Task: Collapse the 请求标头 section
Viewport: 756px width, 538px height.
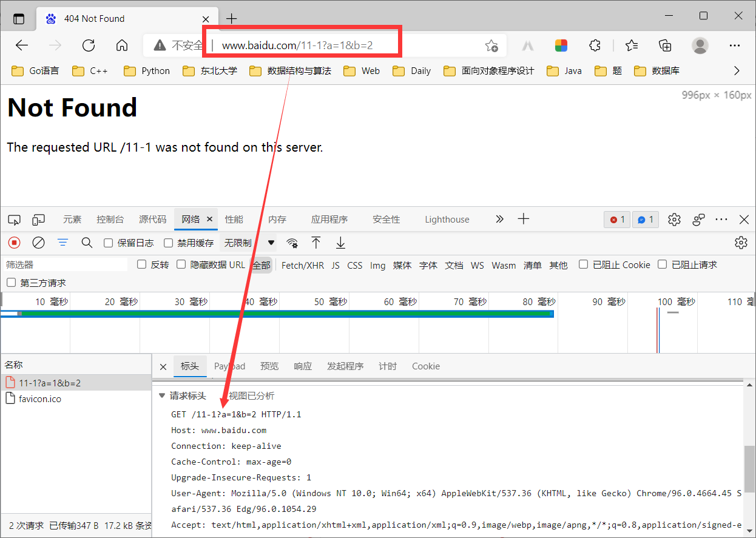Action: click(x=162, y=395)
